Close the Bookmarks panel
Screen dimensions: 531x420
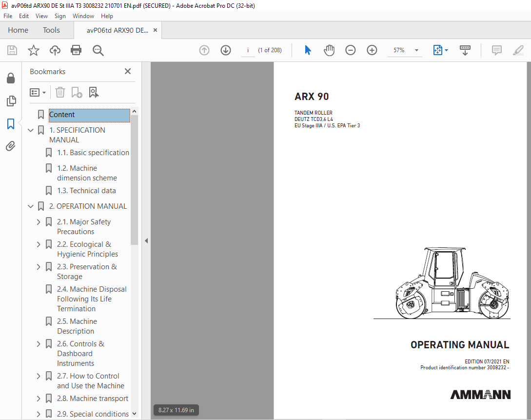tap(128, 71)
